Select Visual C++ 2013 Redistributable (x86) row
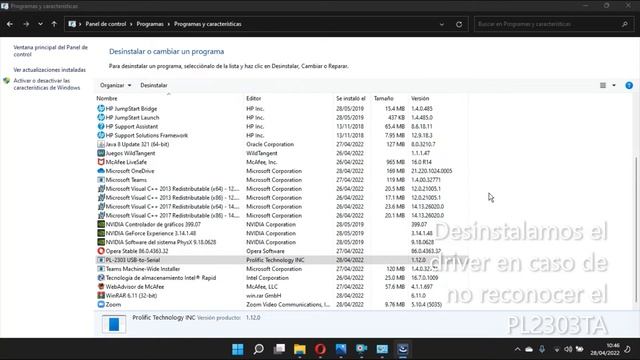Image resolution: width=640 pixels, height=360 pixels. pos(281,198)
